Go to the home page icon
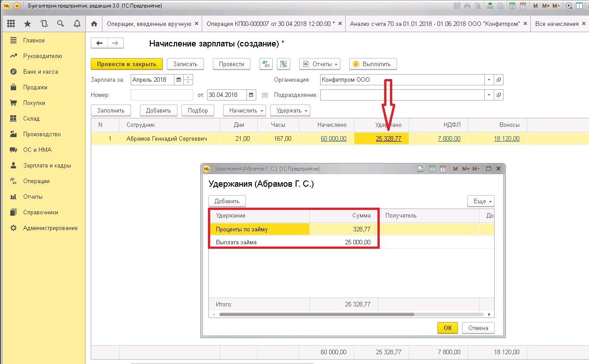 tap(94, 24)
